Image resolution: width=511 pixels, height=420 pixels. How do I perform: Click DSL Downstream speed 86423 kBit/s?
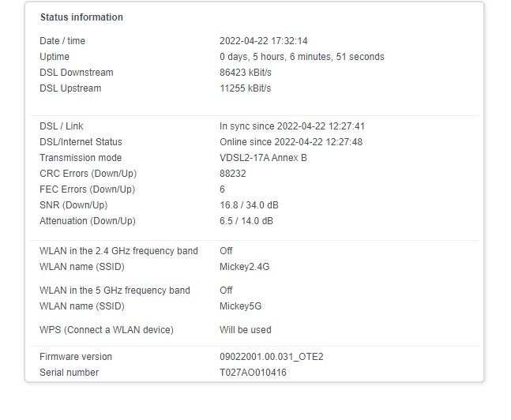click(246, 73)
